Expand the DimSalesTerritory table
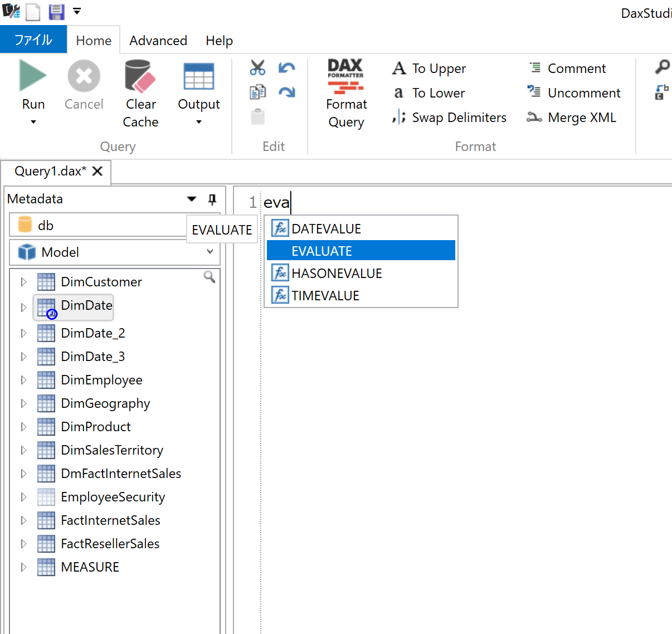The image size is (672, 634). [x=23, y=450]
